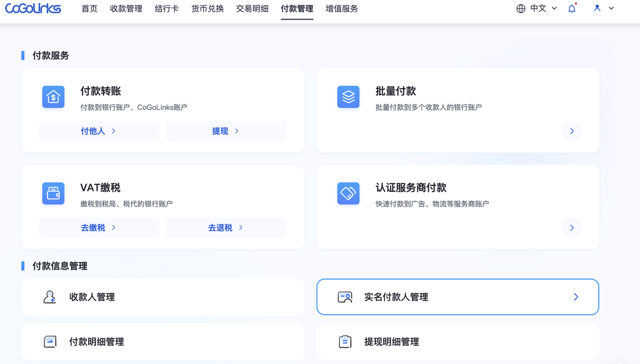Open 批量付款 via its arrow chevron
640x364 pixels.
coord(571,131)
